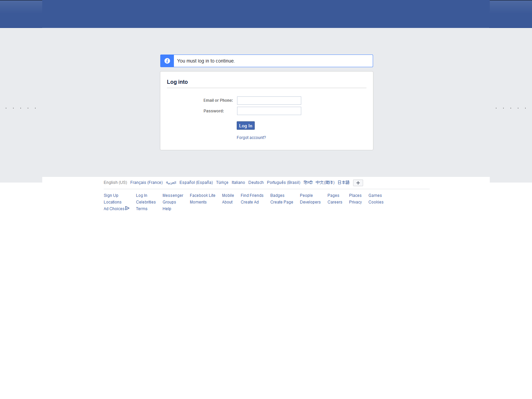Viewport: 532px width, 399px height.
Task: Focus the Password input field
Action: (x=269, y=111)
